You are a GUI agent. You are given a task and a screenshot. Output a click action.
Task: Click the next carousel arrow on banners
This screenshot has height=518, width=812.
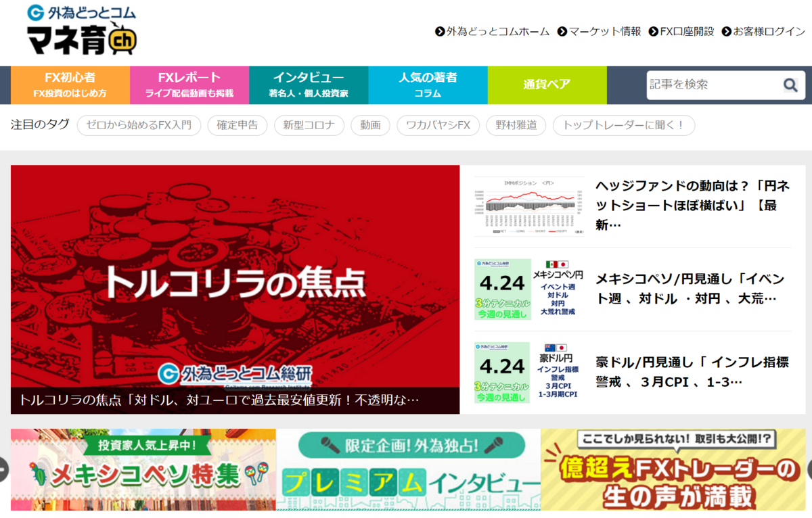(x=809, y=469)
